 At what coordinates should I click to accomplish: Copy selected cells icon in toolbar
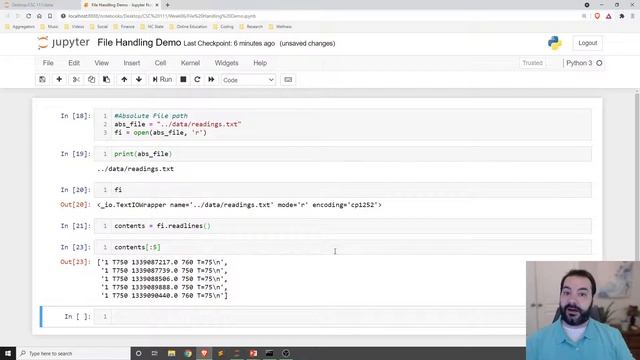tap(91, 80)
